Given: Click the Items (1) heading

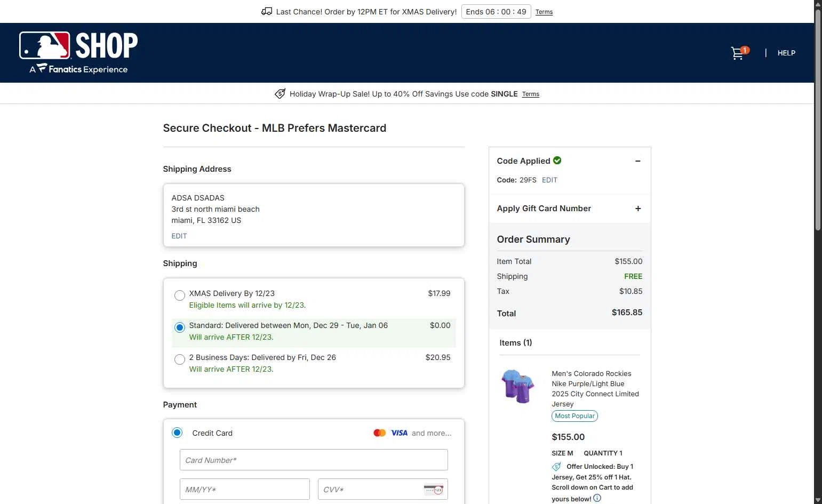Looking at the screenshot, I should [x=516, y=343].
